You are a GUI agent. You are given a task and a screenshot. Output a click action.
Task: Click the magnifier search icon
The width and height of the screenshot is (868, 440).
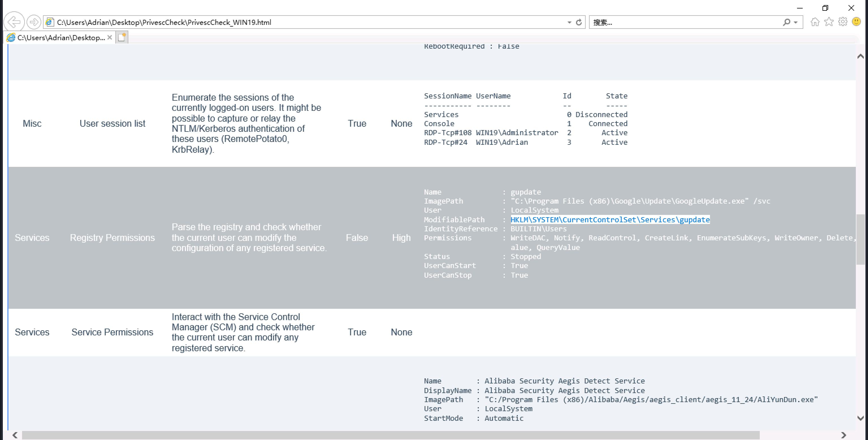click(x=786, y=22)
